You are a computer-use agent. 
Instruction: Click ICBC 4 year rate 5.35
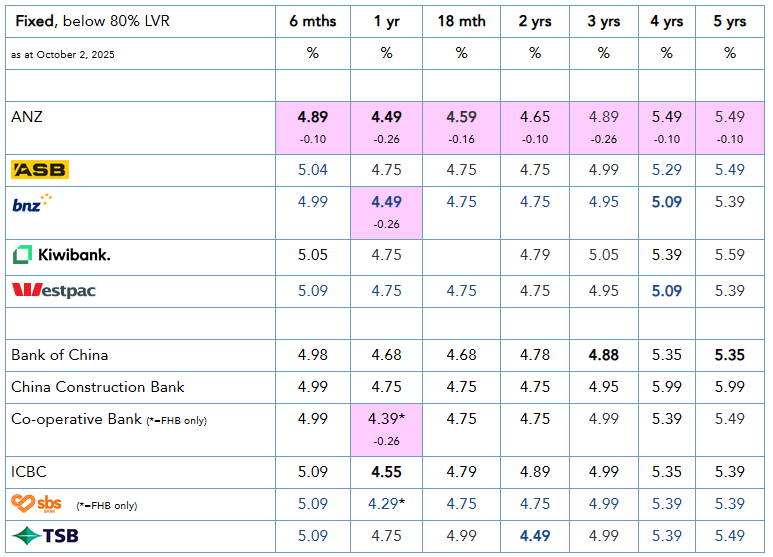(667, 472)
